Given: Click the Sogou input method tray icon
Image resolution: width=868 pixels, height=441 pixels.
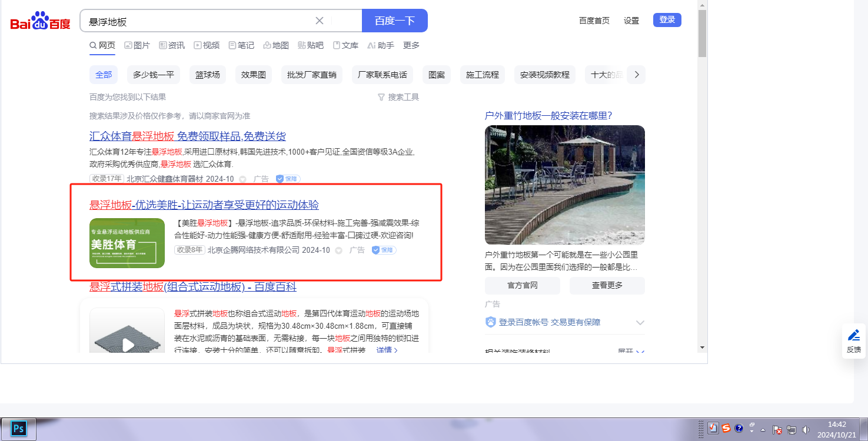Looking at the screenshot, I should point(726,429).
